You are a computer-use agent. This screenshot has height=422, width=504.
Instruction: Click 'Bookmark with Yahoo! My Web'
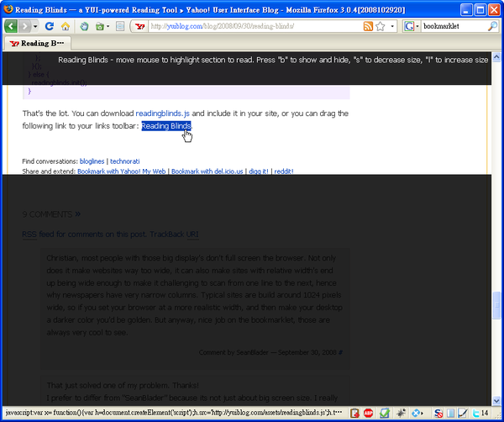[x=122, y=171]
